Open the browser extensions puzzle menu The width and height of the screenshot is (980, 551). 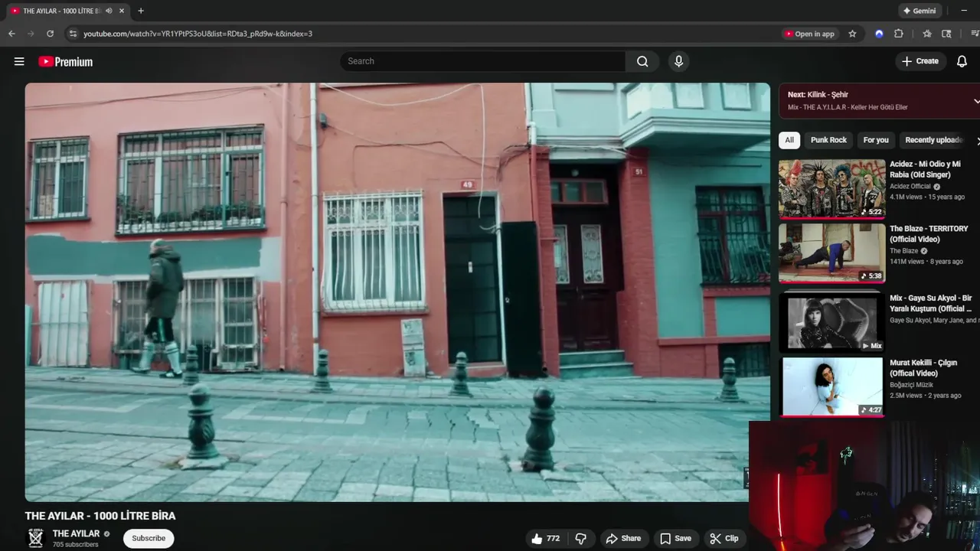click(899, 34)
